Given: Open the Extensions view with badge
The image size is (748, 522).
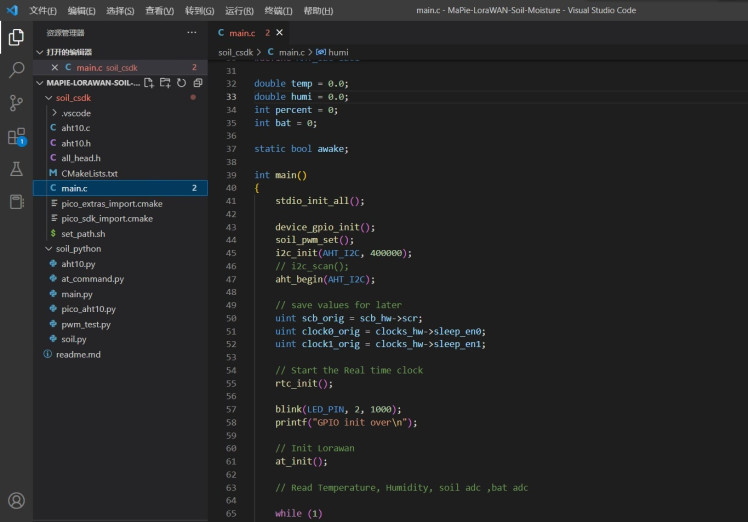Looking at the screenshot, I should tap(16, 137).
